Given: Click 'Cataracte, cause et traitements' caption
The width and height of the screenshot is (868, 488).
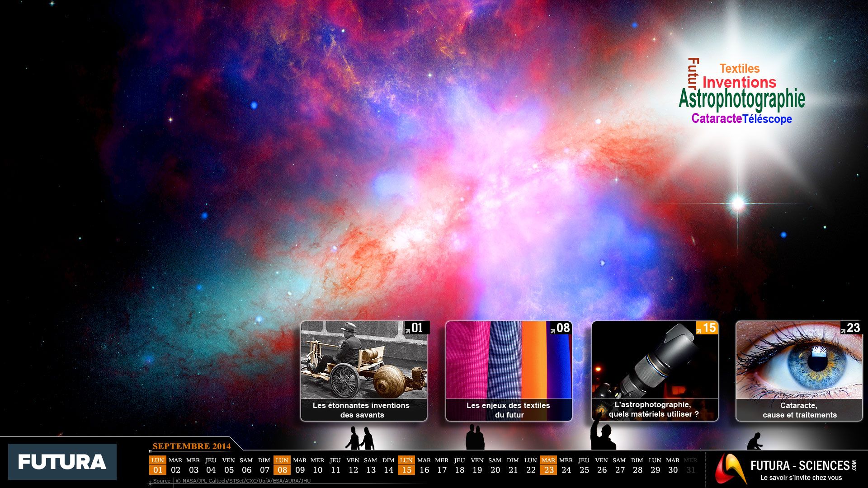Looking at the screenshot, I should (x=799, y=410).
